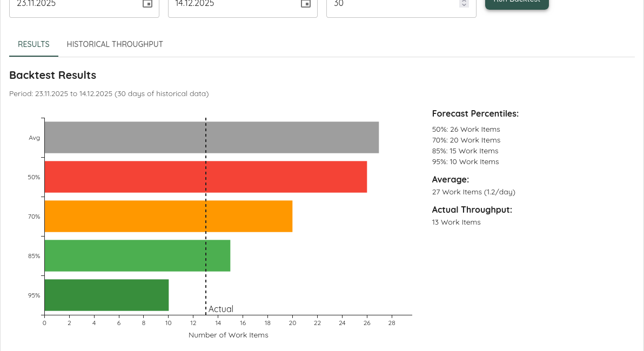This screenshot has width=644, height=351.
Task: Click the Period 23.11.2025 to 14.12.2025 text
Action: pos(109,94)
